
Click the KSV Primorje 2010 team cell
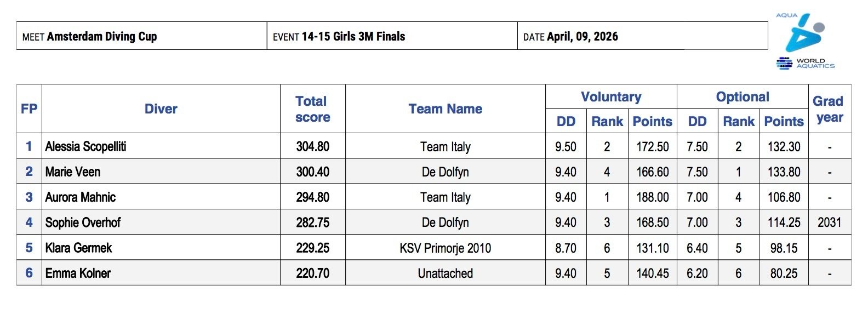click(x=445, y=248)
